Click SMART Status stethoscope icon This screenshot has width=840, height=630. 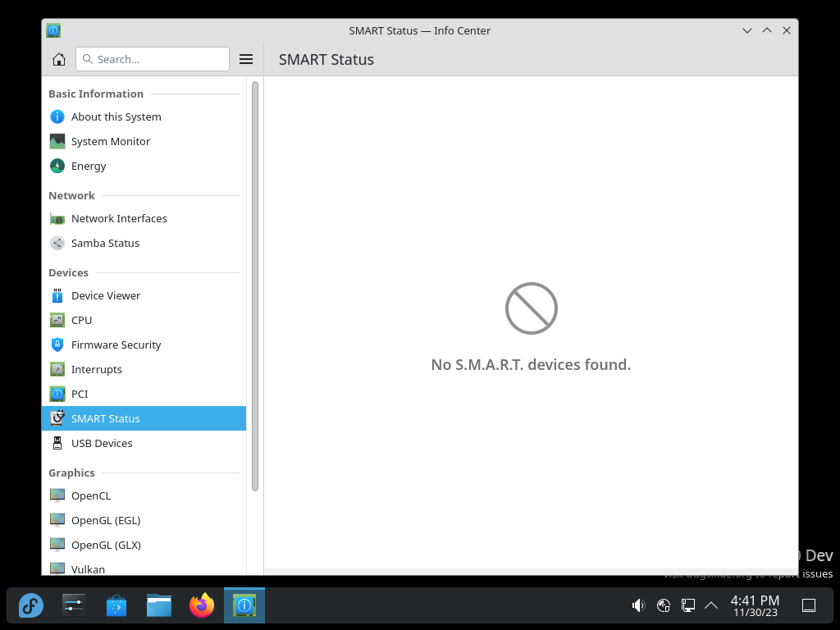click(x=57, y=418)
